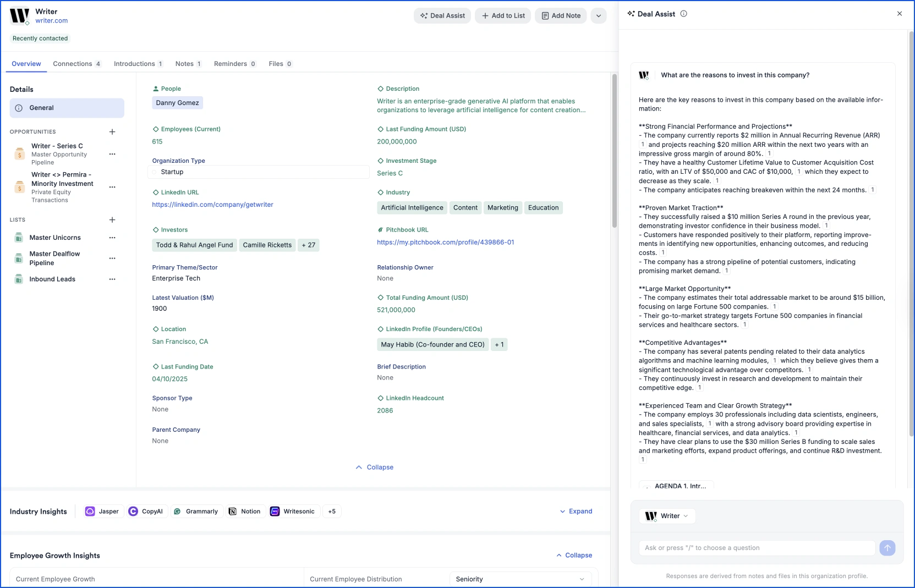
Task: Open options menu for Master Dealflow Pipeline
Action: [x=112, y=258]
